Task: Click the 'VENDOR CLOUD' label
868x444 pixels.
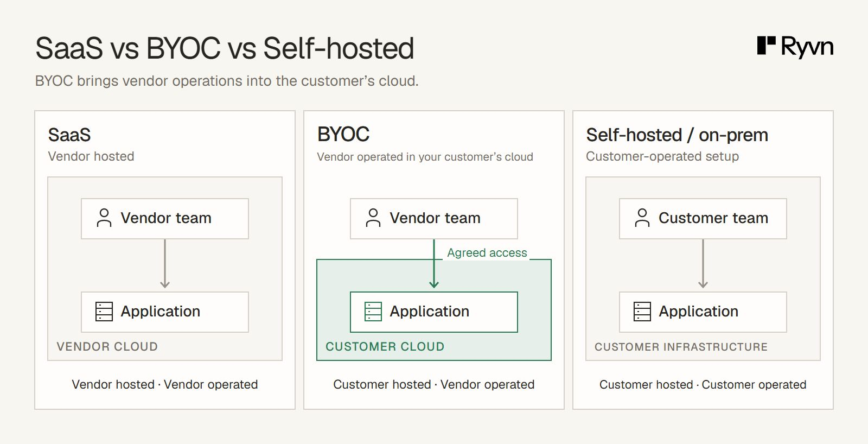Action: coord(107,346)
